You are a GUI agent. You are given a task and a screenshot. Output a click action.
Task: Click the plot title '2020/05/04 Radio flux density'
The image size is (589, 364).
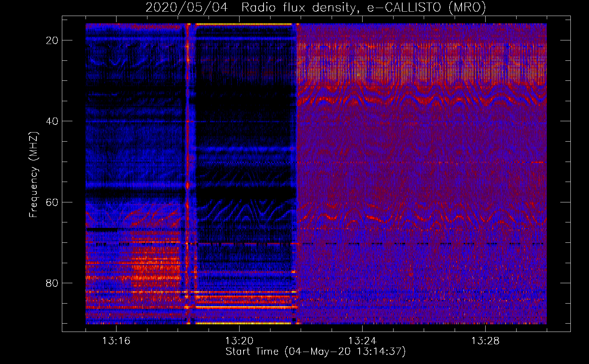point(316,8)
